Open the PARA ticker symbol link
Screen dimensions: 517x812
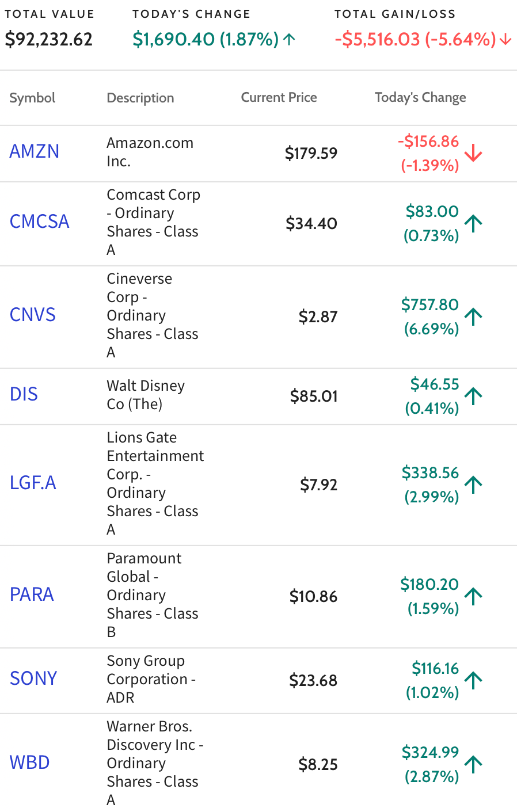pyautogui.click(x=32, y=594)
